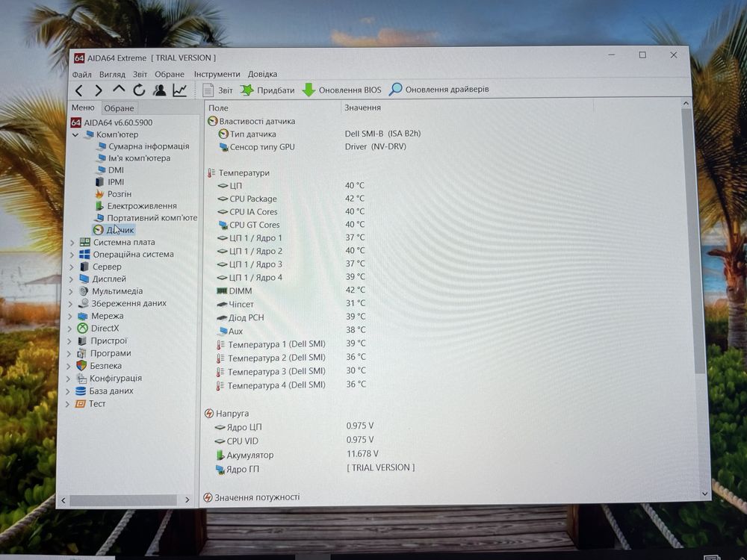Select Електроживлення power tree item
The height and width of the screenshot is (560, 747).
pos(136,206)
